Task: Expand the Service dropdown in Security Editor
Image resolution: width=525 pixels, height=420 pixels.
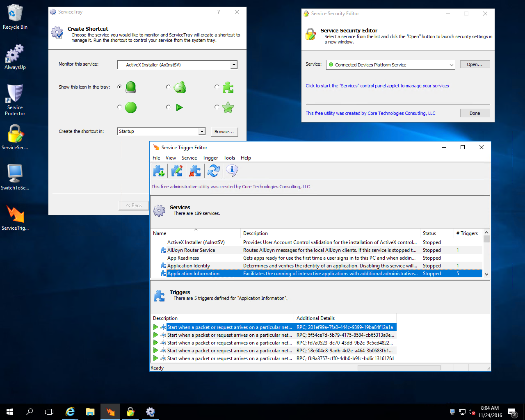Action: click(x=451, y=65)
